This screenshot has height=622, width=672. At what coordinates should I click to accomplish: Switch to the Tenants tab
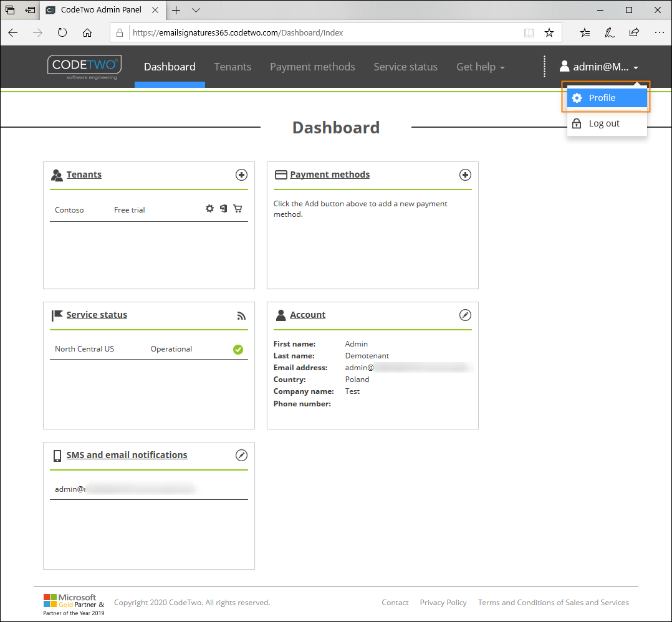pyautogui.click(x=233, y=67)
